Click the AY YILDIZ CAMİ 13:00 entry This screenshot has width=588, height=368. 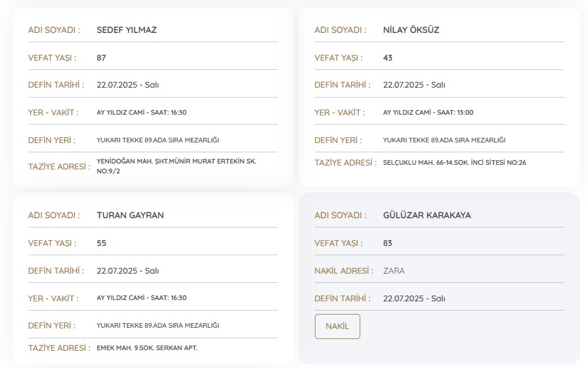pyautogui.click(x=428, y=112)
